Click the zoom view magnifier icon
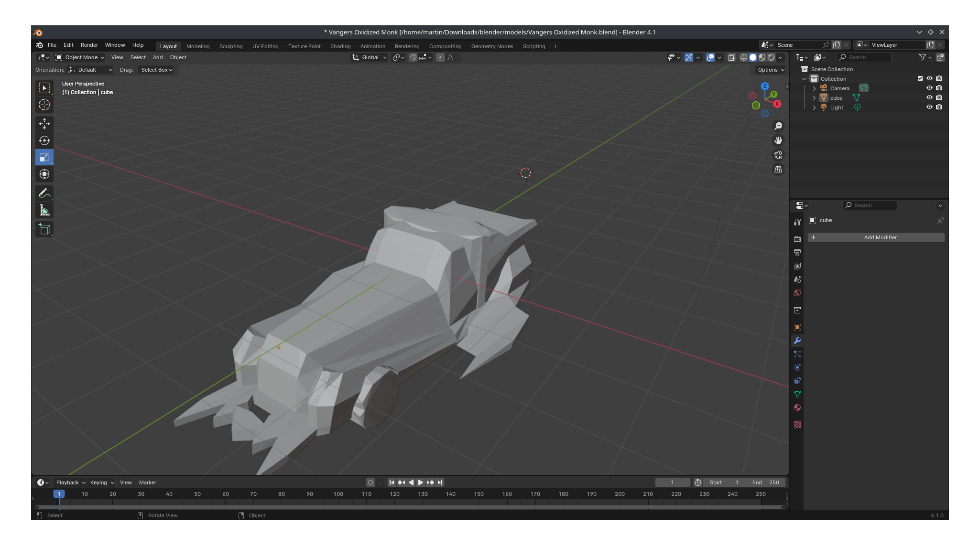Viewport: 980px width, 557px height. 778,126
